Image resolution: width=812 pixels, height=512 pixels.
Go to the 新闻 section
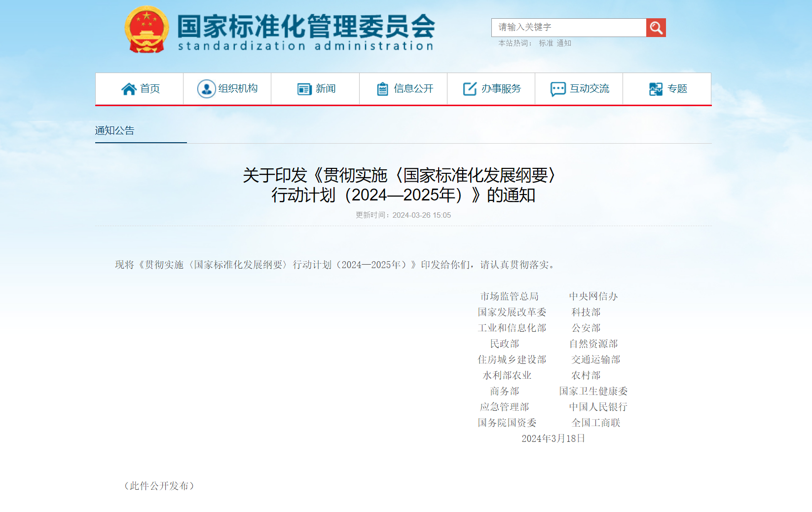[x=326, y=89]
